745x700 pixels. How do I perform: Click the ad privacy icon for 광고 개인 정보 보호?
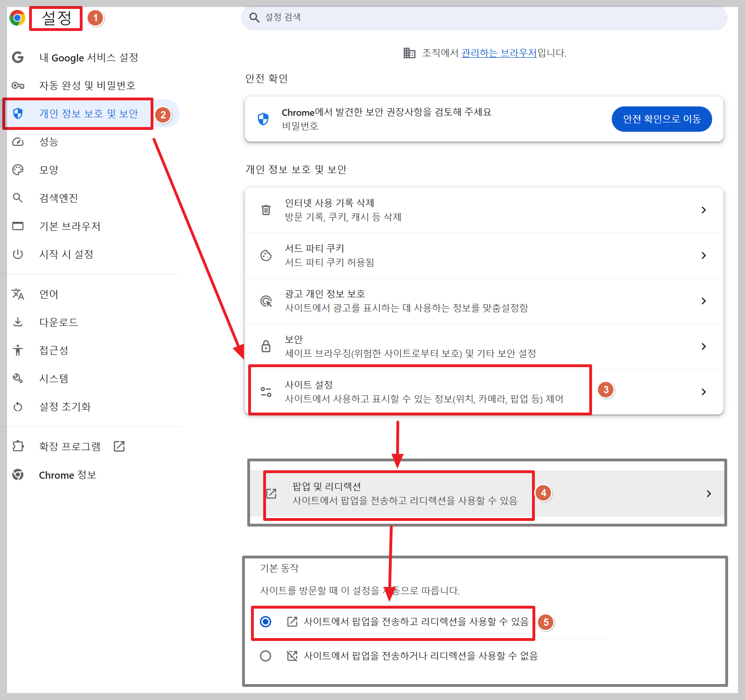point(266,301)
